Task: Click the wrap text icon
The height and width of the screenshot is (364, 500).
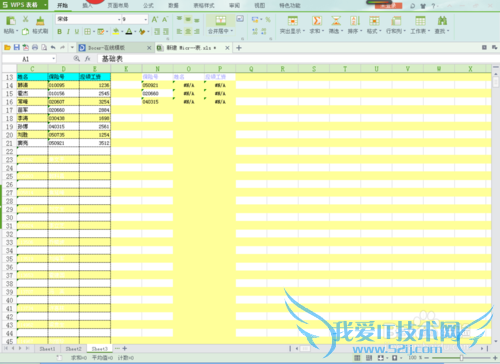Action: point(240,19)
